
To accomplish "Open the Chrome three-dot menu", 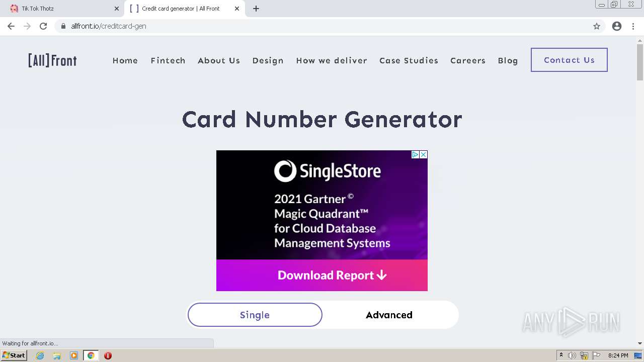I will [x=633, y=26].
